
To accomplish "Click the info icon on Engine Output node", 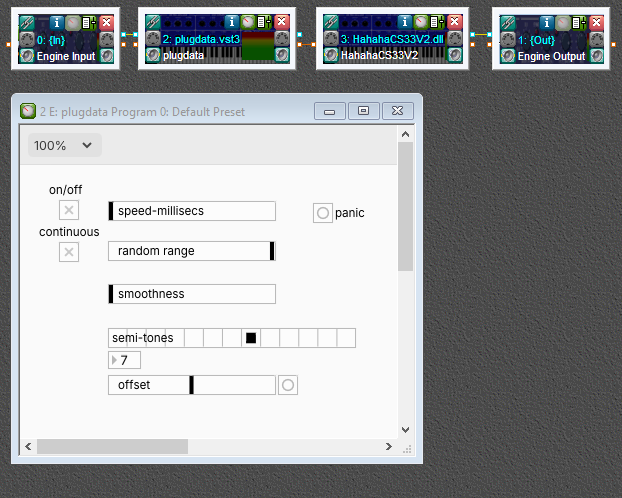I will (547, 21).
